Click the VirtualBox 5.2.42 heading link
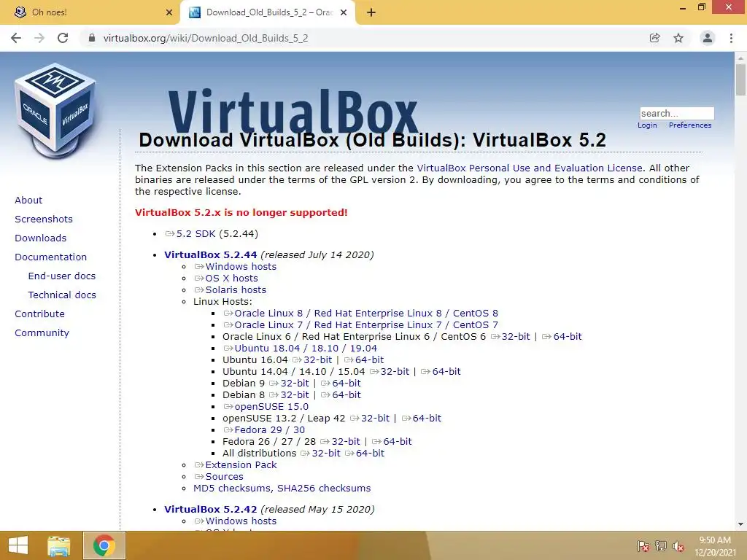The width and height of the screenshot is (747, 560). pyautogui.click(x=211, y=509)
